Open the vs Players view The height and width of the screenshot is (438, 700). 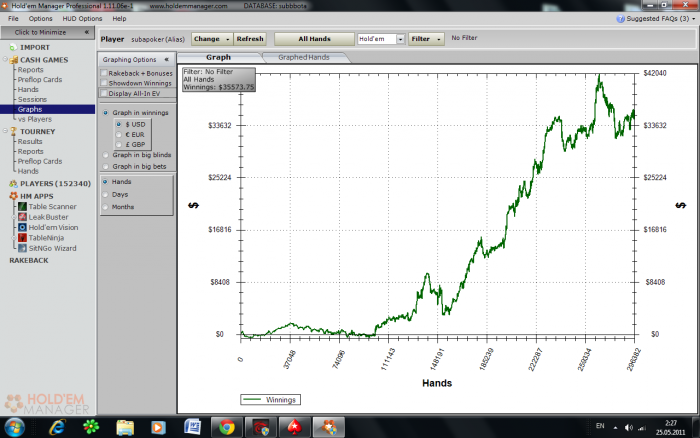(x=35, y=119)
